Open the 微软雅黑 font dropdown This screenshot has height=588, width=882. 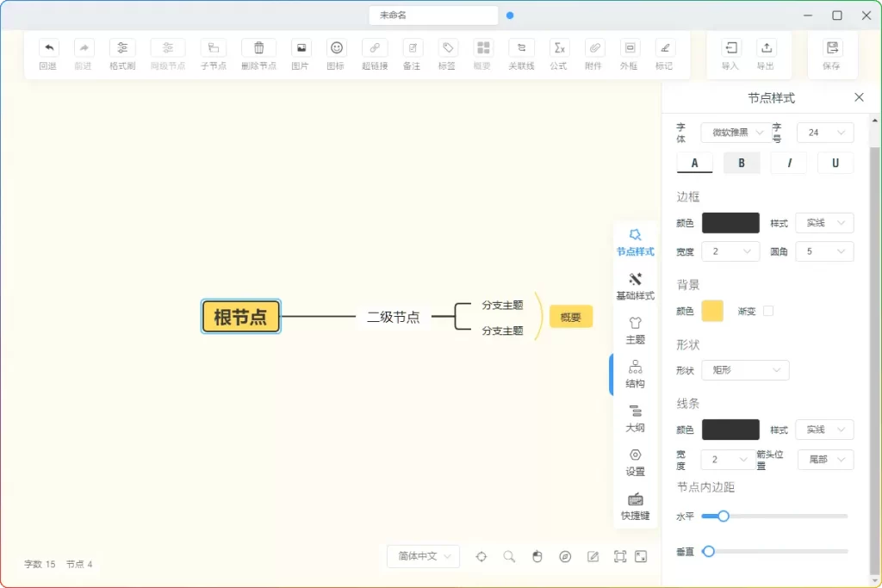736,133
